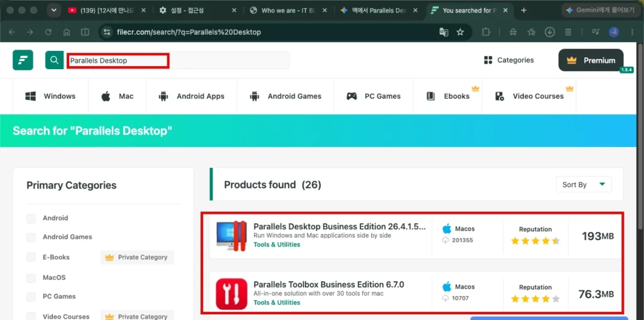Switch to the 맥에서 Parallels tab
644x320 pixels.
[379, 11]
